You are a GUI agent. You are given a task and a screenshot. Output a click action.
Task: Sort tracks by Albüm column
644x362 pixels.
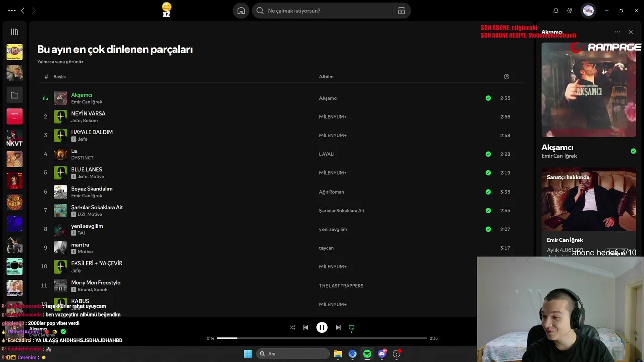(326, 77)
